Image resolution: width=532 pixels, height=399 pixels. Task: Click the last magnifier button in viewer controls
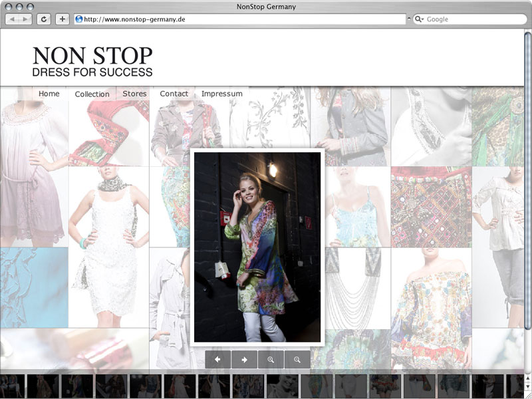(x=297, y=359)
